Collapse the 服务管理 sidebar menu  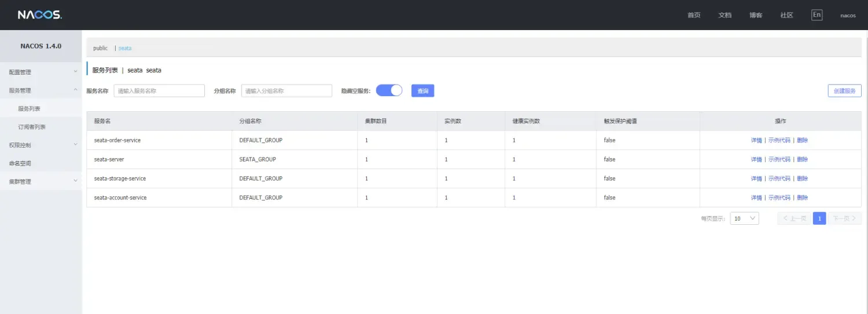(41, 90)
